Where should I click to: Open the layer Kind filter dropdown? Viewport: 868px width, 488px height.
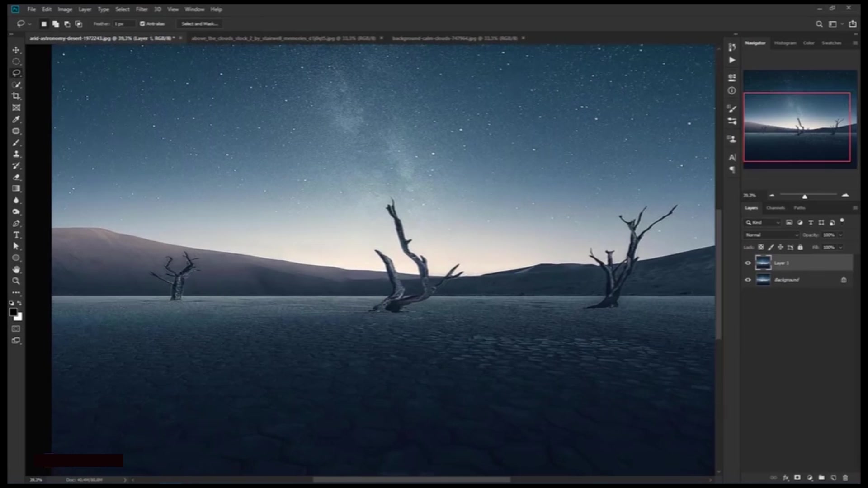(x=763, y=223)
